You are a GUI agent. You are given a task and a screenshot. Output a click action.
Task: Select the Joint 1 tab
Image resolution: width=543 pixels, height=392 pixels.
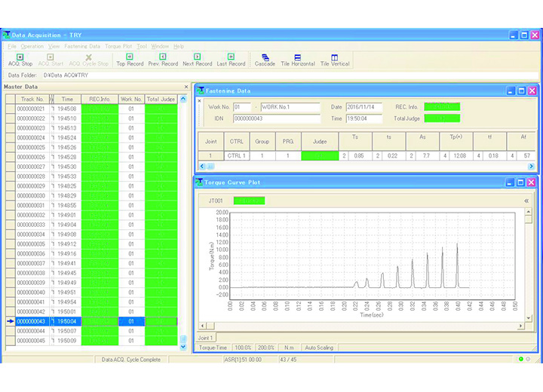(205, 338)
